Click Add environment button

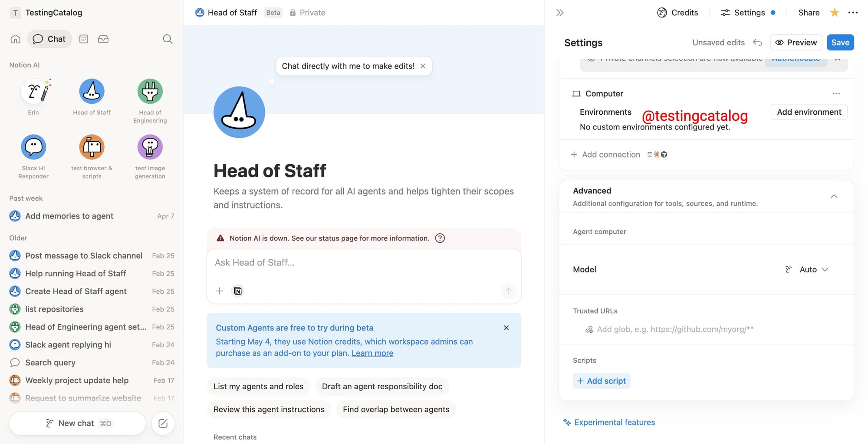click(809, 112)
